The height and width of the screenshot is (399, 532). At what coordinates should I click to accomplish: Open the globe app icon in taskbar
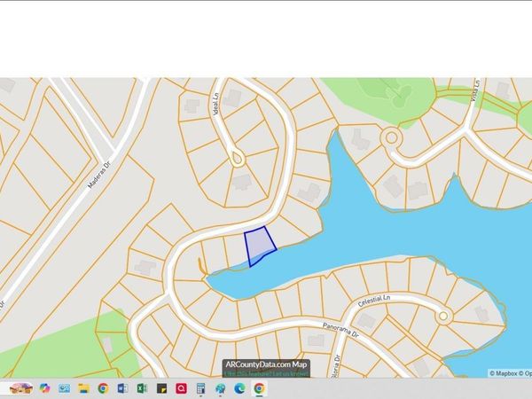click(221, 388)
